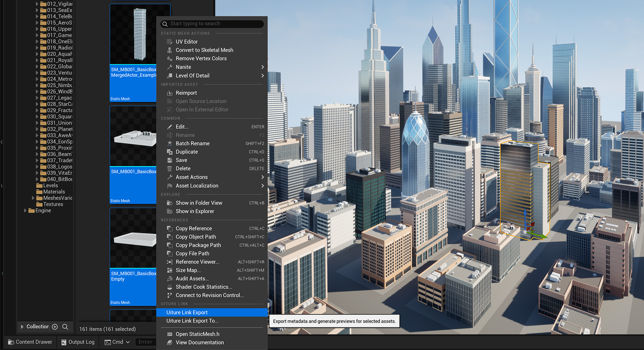Open the Content Drawer
This screenshot has width=644, height=350.
click(x=30, y=342)
